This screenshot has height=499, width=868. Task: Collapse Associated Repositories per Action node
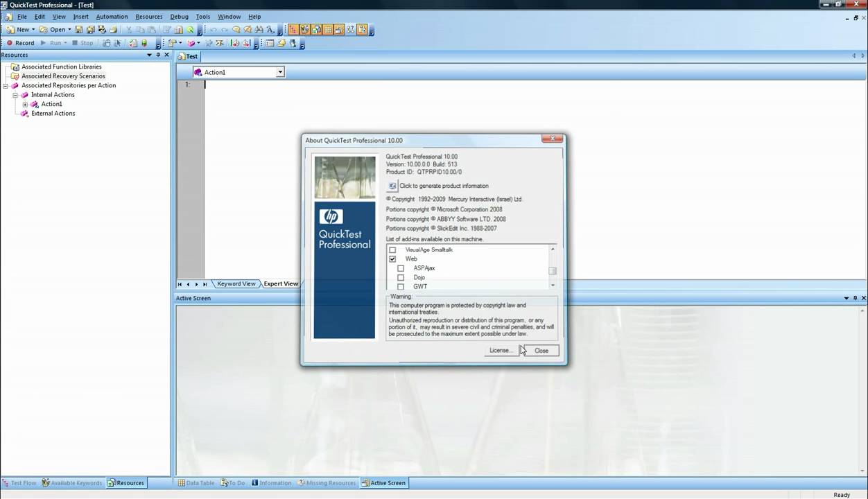(x=6, y=86)
